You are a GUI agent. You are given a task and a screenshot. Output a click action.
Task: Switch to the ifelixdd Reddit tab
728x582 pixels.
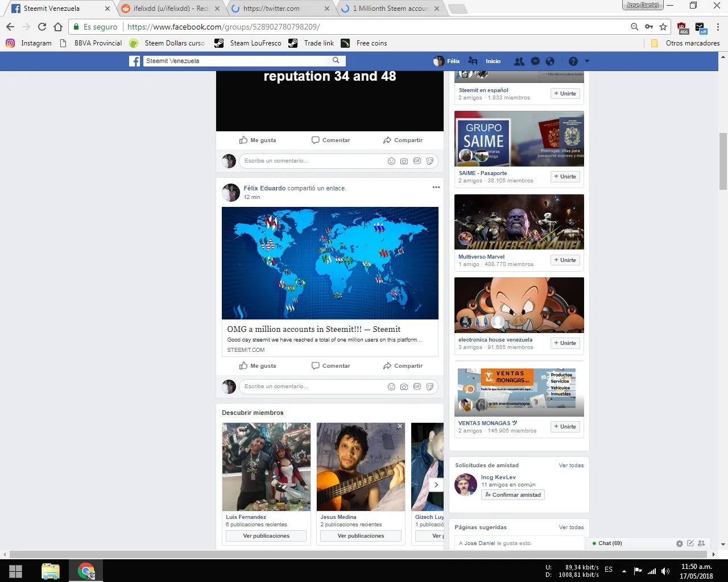click(x=170, y=9)
